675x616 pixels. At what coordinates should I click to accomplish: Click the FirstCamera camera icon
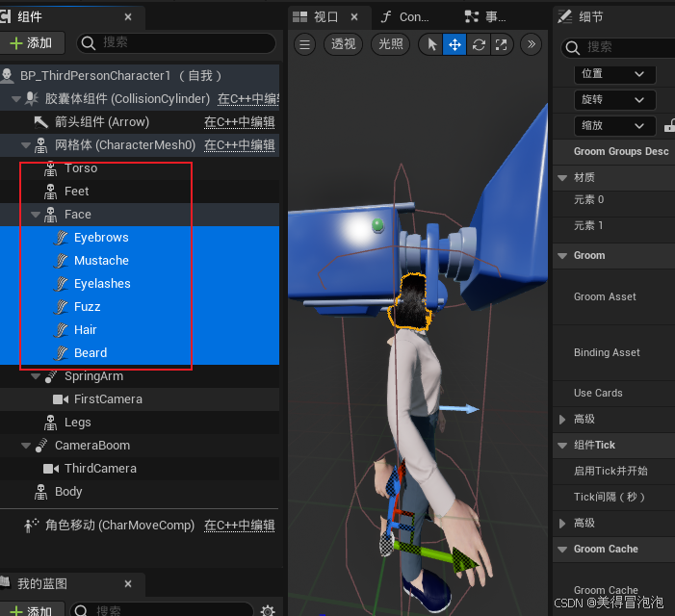pyautogui.click(x=61, y=399)
